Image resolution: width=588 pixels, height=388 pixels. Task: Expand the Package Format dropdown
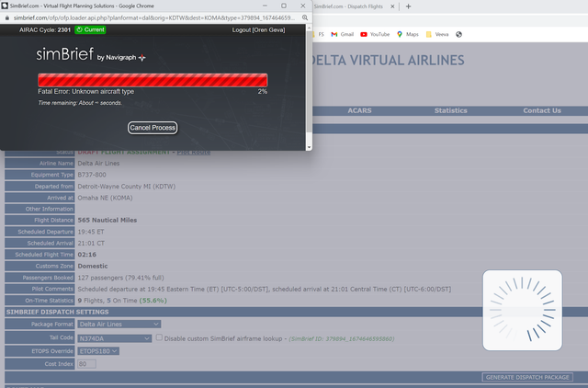pos(119,324)
